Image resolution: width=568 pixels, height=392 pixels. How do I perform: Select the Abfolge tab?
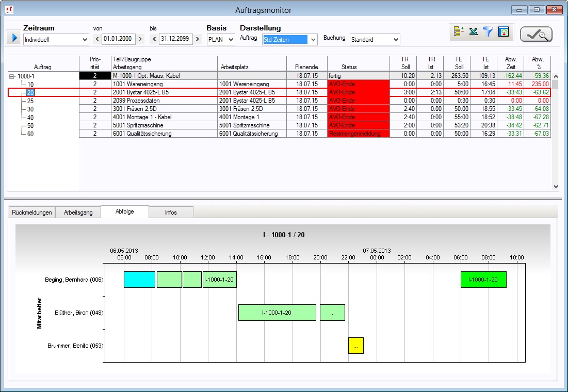[x=125, y=211]
